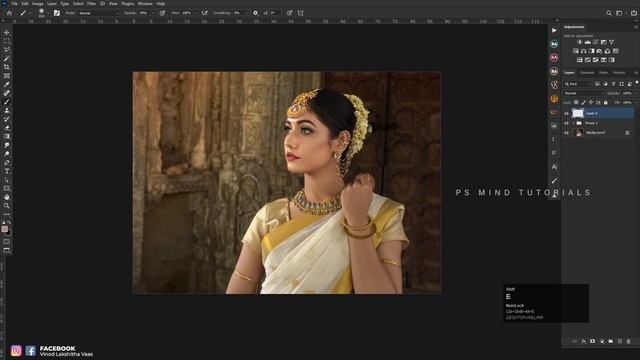Add a Curves adjustment

[x=596, y=42]
